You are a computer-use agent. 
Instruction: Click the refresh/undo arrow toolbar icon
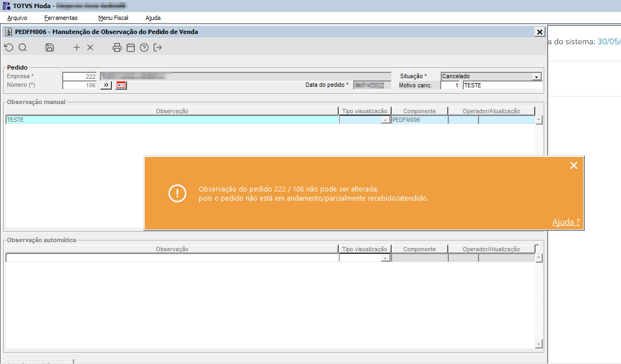tap(9, 47)
